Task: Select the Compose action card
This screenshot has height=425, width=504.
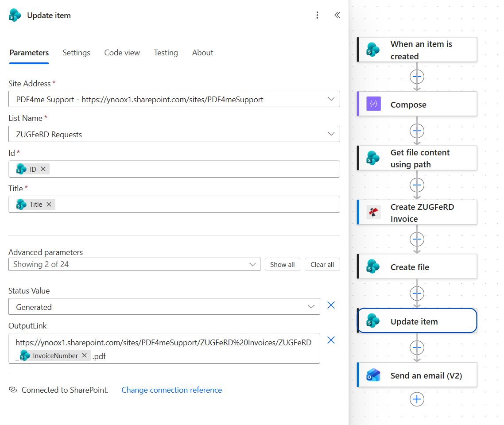Action: (x=417, y=104)
